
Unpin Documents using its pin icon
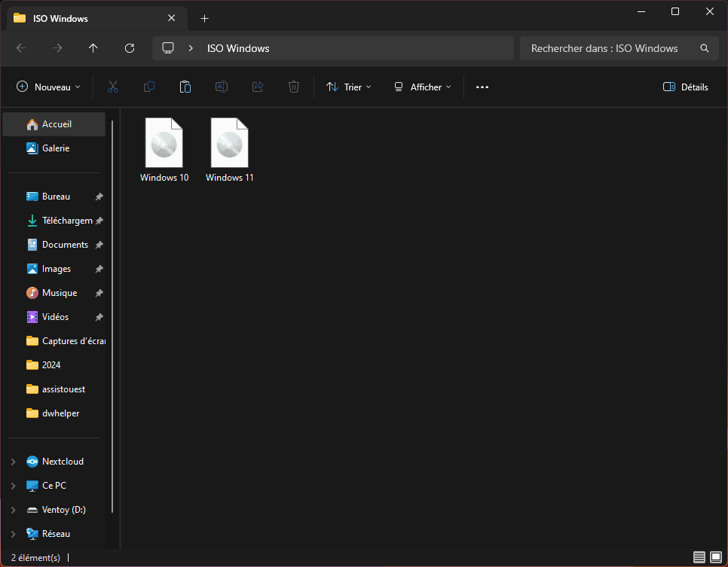tap(99, 245)
